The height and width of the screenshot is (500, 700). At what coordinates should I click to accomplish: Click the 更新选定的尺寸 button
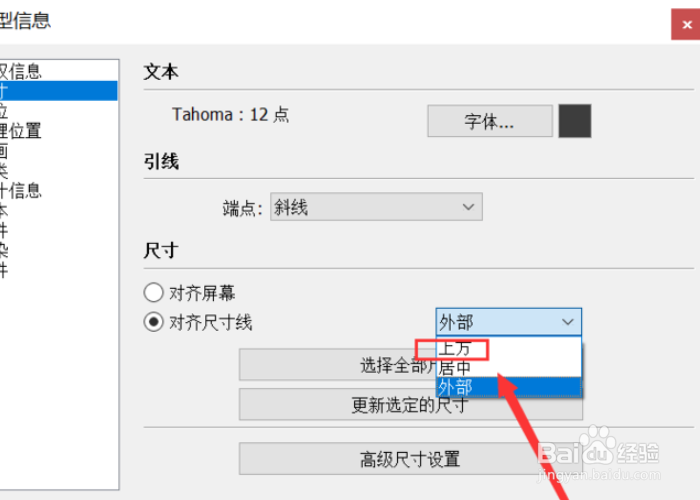[410, 404]
